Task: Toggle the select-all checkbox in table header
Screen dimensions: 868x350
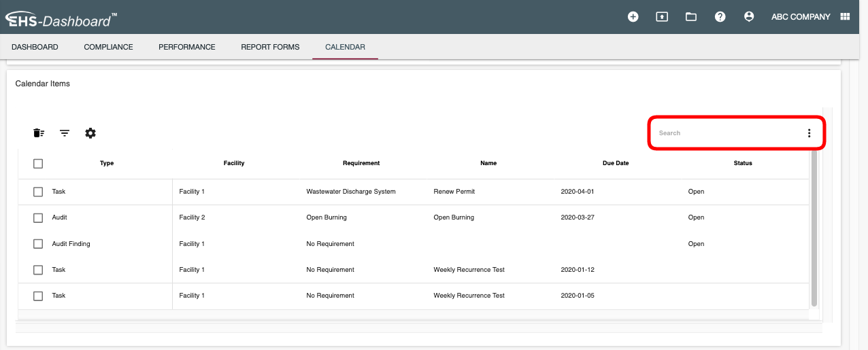Action: pyautogui.click(x=38, y=163)
